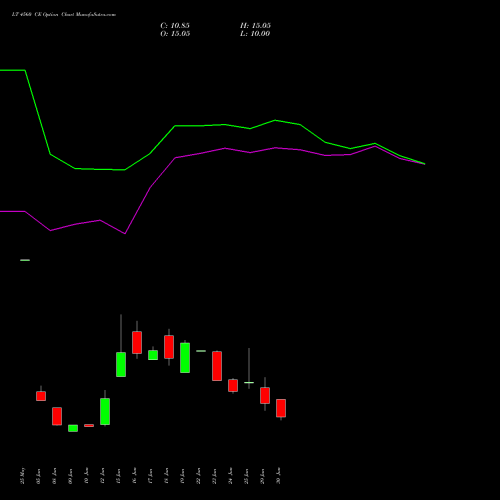Click the open value O: 15.05
This screenshot has width=500, height=500.
175,34
